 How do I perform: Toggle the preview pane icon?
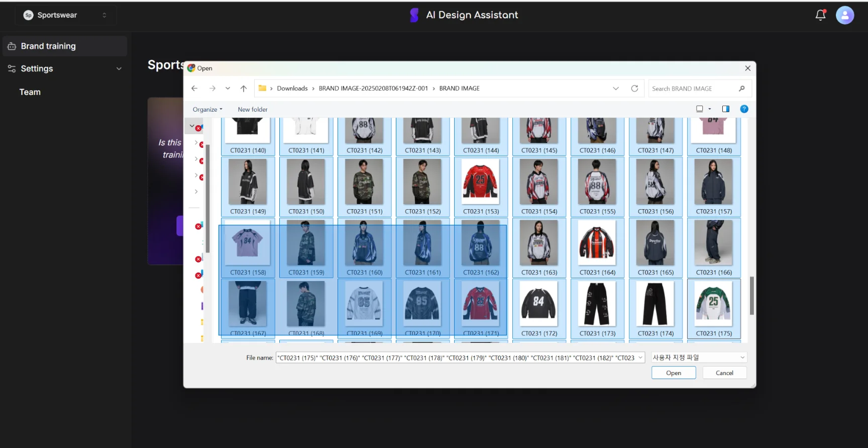click(726, 109)
